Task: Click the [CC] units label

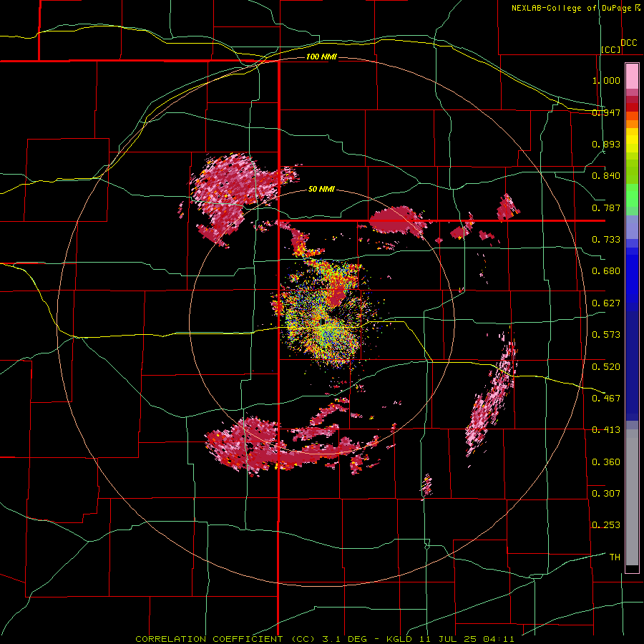Action: pos(611,49)
